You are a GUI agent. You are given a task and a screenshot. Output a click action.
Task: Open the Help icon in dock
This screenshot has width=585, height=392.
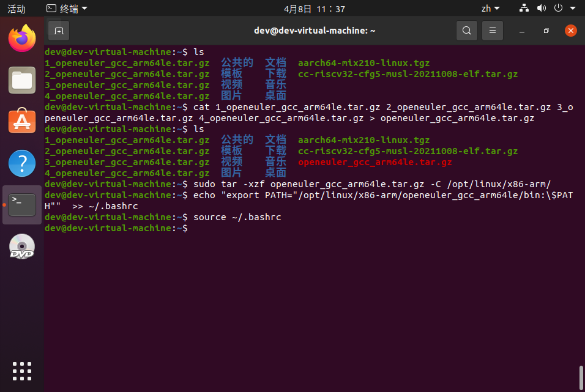point(22,163)
